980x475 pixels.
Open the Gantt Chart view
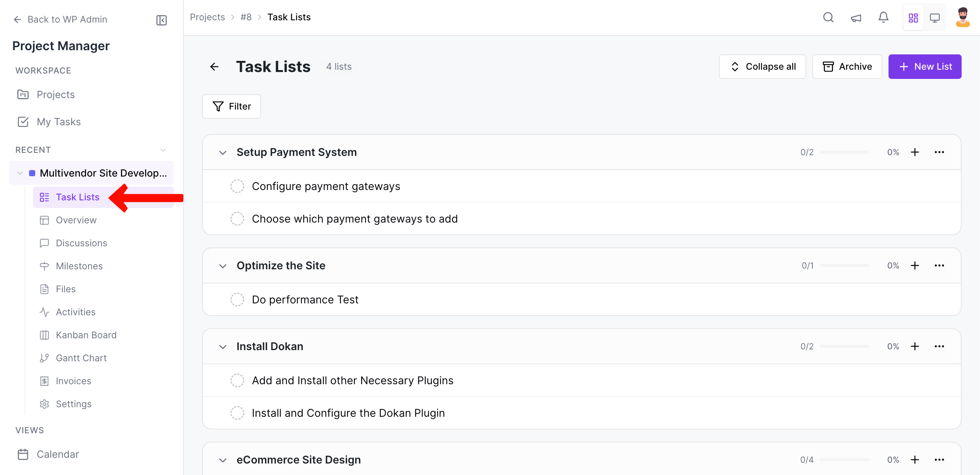pos(81,358)
